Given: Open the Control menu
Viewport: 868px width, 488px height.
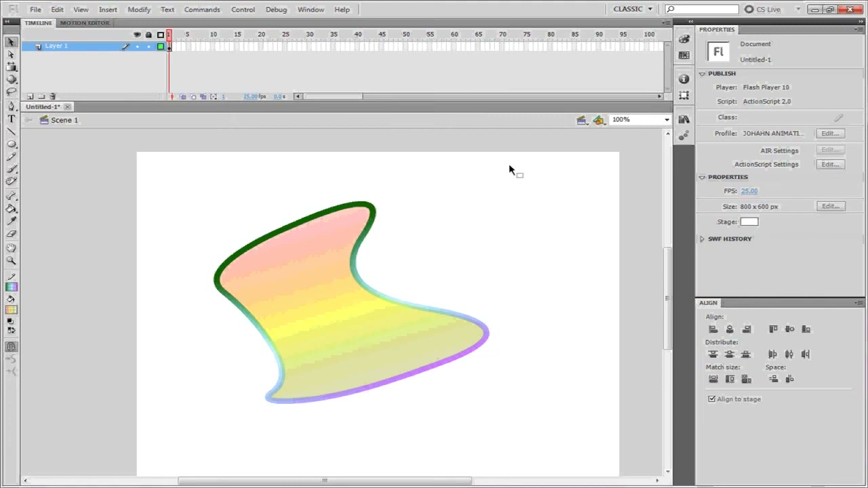Looking at the screenshot, I should 243,9.
